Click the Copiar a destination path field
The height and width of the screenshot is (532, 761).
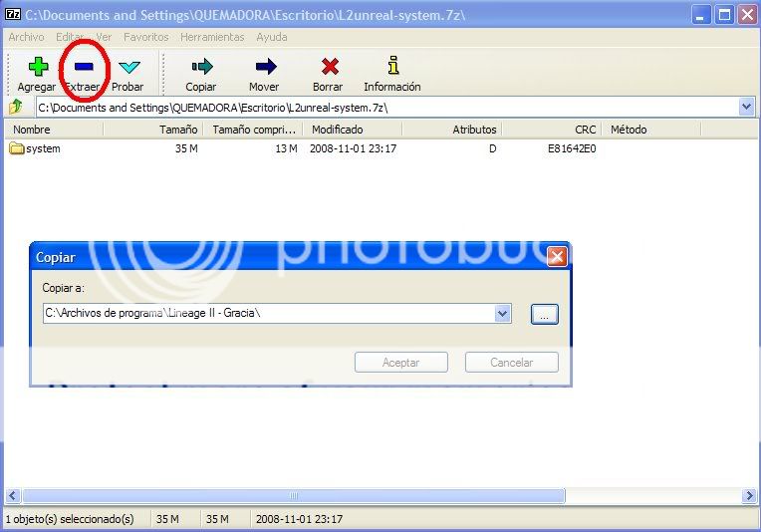(x=269, y=314)
